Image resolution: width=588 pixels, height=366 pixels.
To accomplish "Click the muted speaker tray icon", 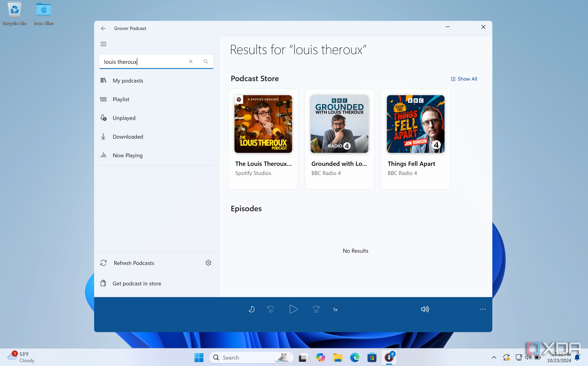I will pos(528,357).
